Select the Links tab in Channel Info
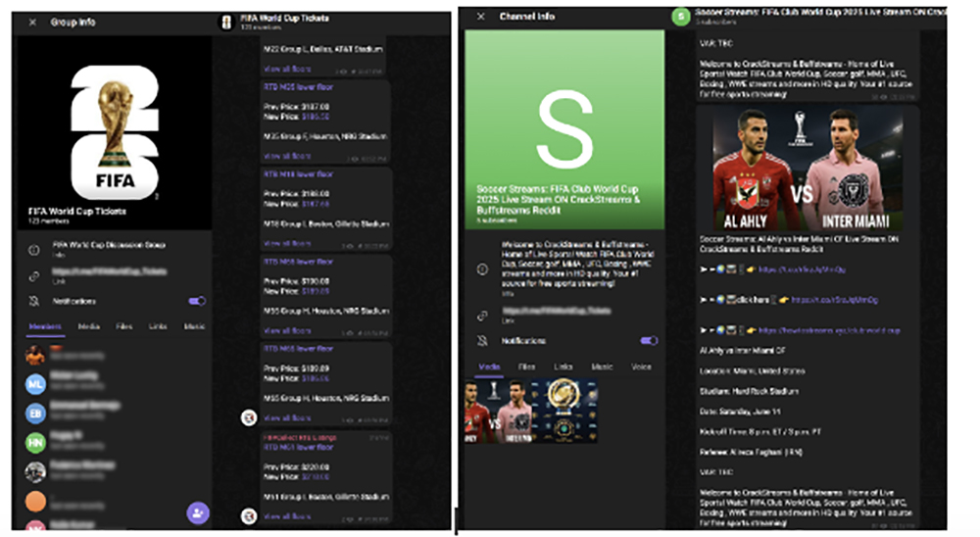Image resolution: width=980 pixels, height=537 pixels. (x=563, y=366)
